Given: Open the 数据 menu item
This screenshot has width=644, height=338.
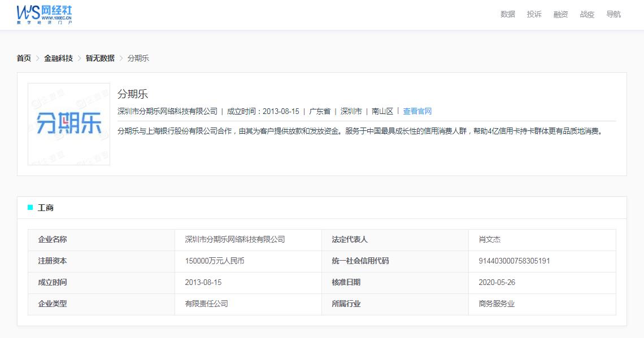Looking at the screenshot, I should click(507, 14).
